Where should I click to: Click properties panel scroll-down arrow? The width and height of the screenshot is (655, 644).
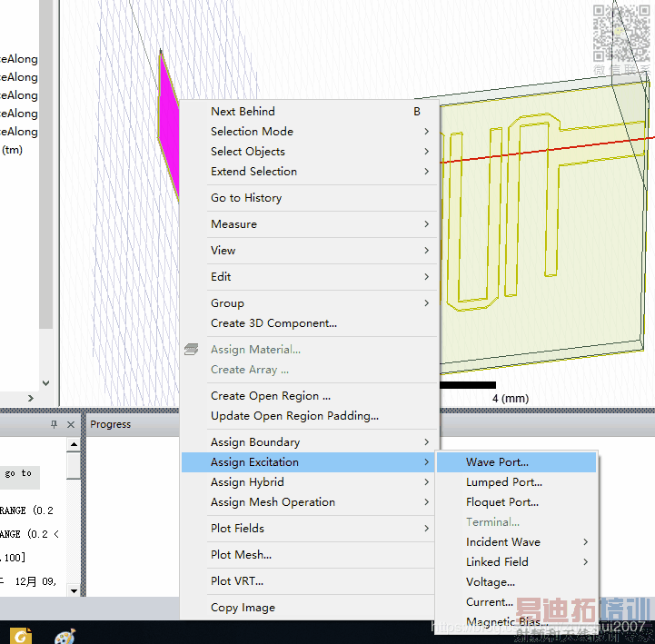pos(46,383)
